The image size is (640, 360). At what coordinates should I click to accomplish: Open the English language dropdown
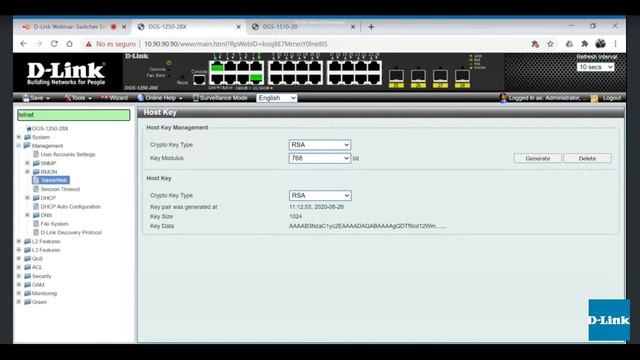tap(277, 98)
